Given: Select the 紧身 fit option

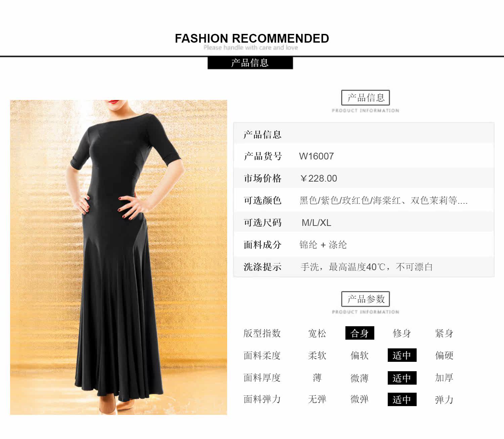Looking at the screenshot, I should click(444, 333).
